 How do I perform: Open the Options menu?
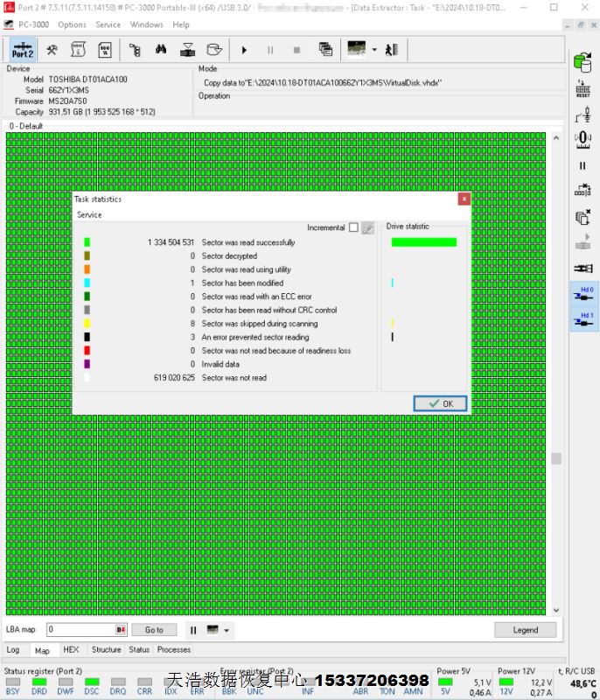tap(72, 24)
